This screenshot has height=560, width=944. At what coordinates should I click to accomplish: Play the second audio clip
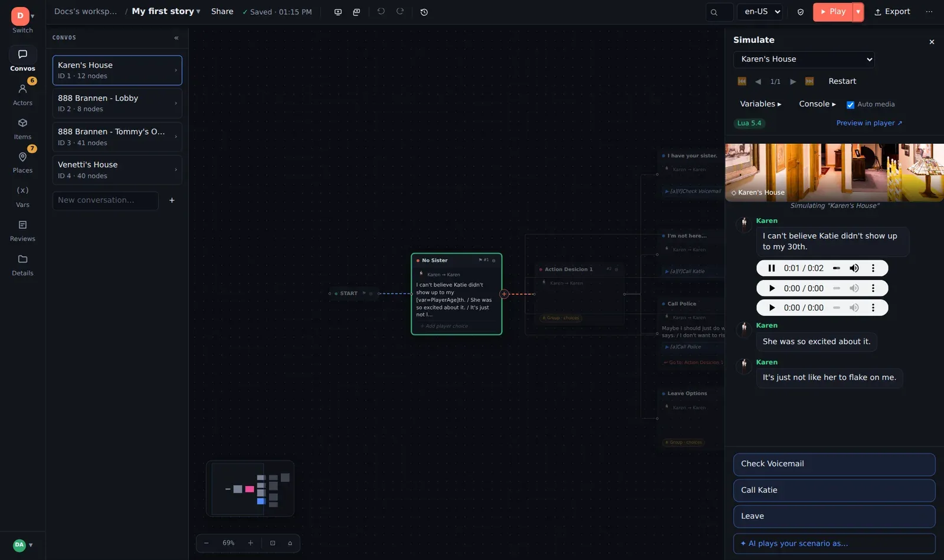tap(772, 288)
